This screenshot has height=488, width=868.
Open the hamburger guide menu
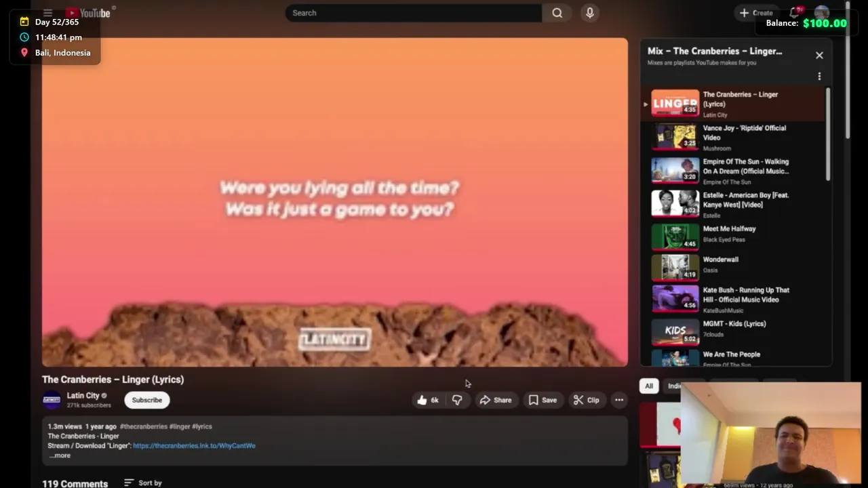pos(47,13)
